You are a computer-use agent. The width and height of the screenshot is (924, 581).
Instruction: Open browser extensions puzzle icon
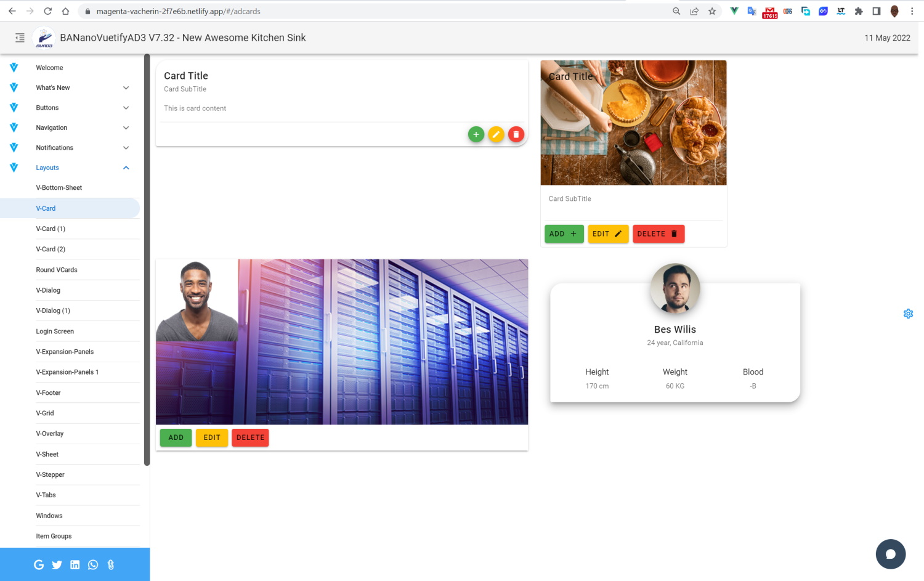tap(859, 11)
